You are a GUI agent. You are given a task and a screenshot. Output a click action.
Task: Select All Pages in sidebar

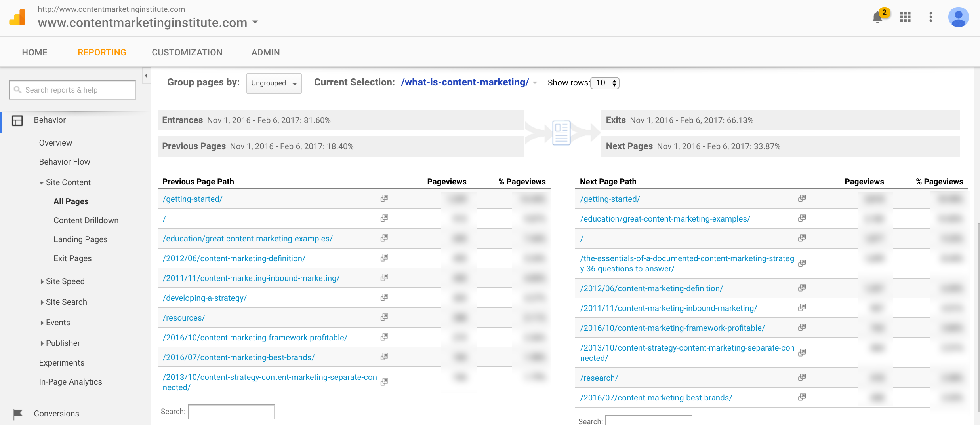[x=71, y=201]
